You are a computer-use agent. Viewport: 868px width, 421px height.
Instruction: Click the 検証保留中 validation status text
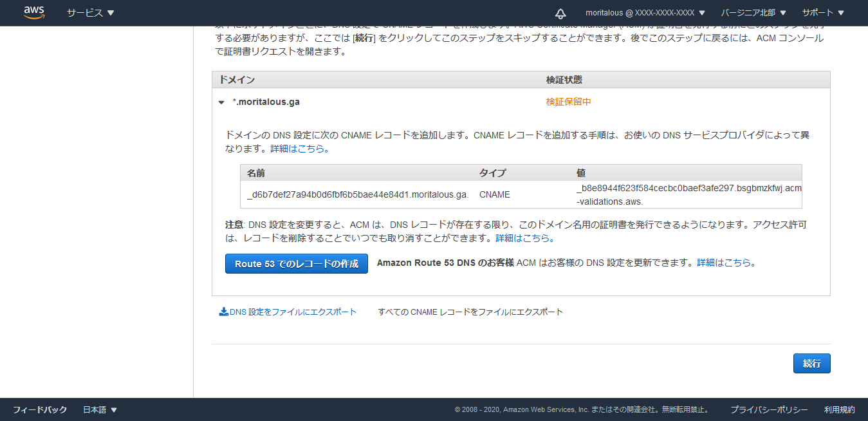point(568,102)
